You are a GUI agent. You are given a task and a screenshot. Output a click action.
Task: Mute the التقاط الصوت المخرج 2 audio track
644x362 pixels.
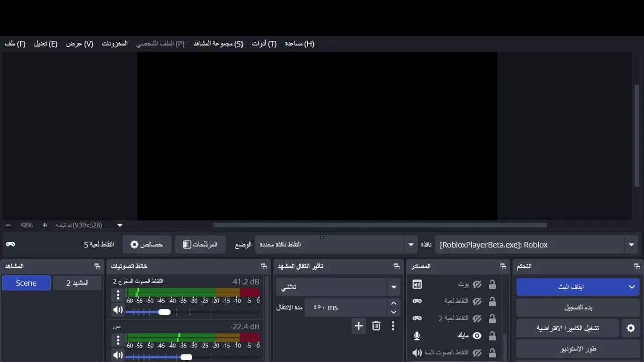point(118,310)
